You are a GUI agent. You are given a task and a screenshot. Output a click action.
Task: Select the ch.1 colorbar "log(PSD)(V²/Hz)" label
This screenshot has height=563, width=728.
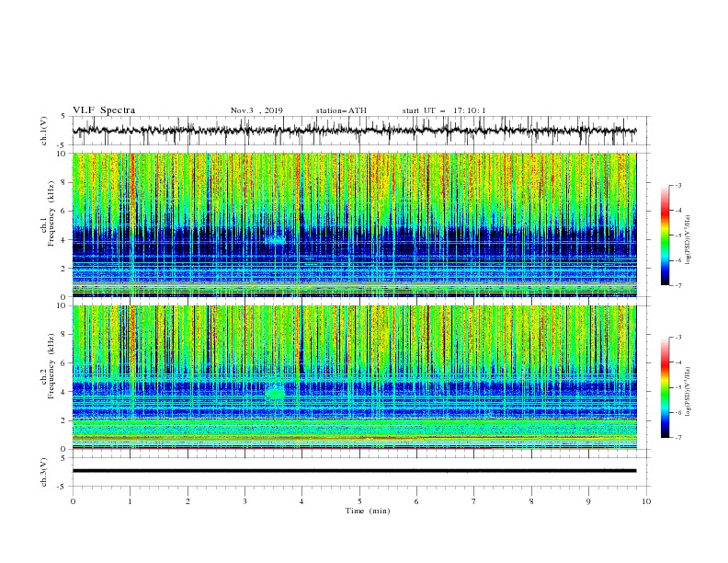(688, 240)
